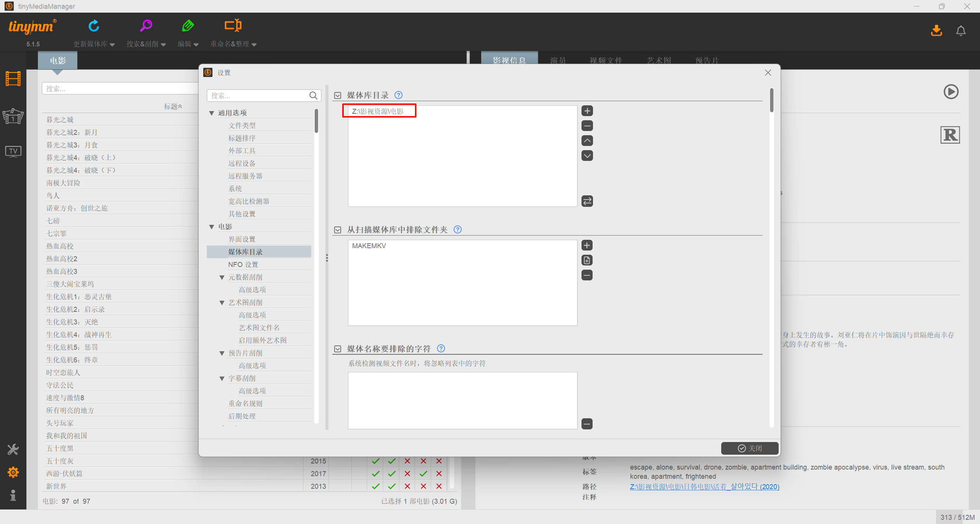Viewport: 980px width, 524px height.
Task: Click the exchange data source icon
Action: click(x=587, y=201)
